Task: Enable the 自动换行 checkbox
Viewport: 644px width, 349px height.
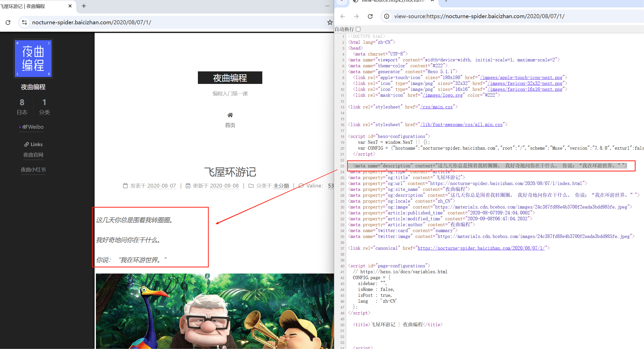Action: coord(358,29)
